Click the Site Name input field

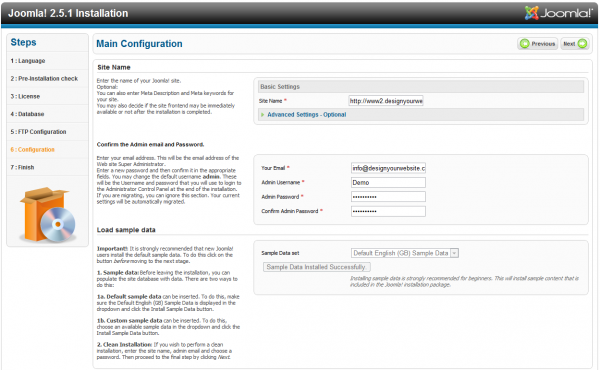(x=386, y=101)
